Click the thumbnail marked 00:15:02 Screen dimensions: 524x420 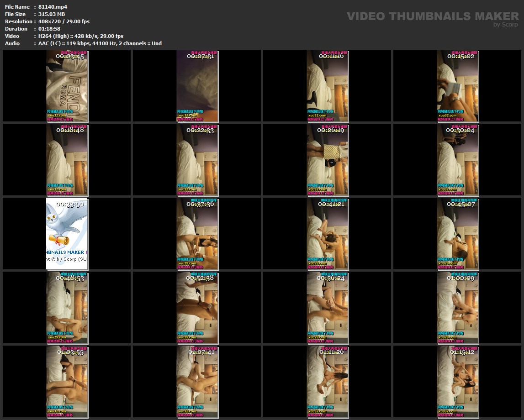pos(458,86)
